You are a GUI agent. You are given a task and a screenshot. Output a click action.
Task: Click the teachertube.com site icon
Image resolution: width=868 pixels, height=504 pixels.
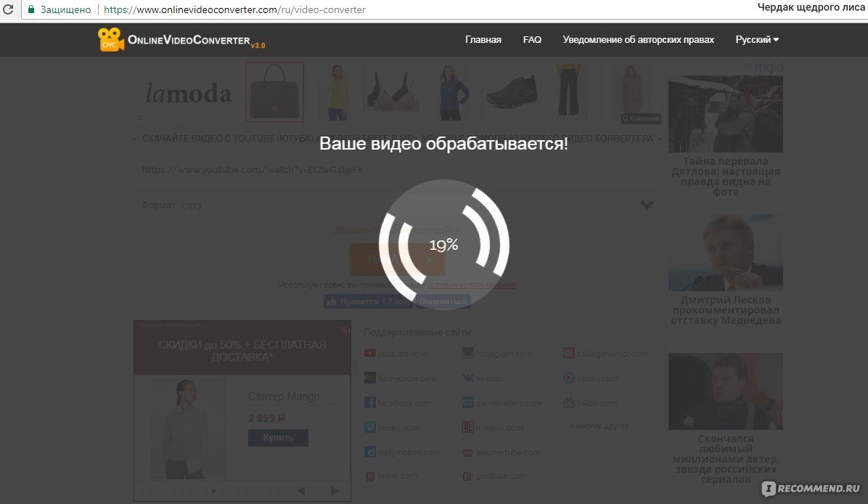coord(468,452)
